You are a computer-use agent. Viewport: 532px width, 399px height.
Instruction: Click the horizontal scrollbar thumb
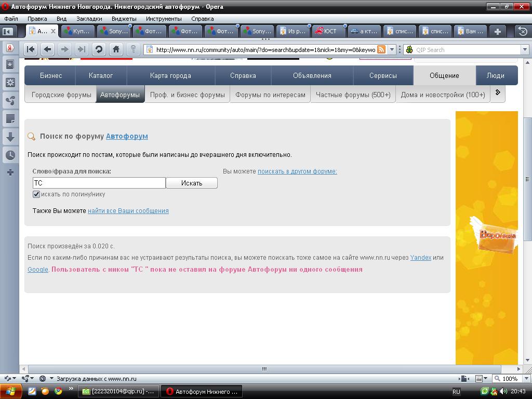(x=264, y=369)
